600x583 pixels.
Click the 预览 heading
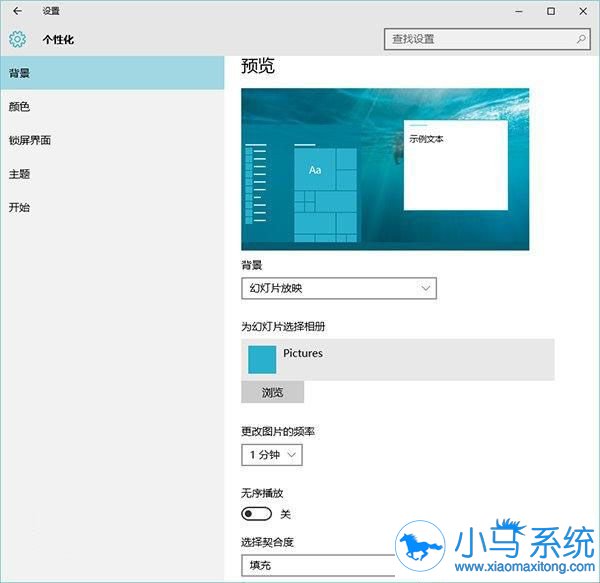(258, 66)
